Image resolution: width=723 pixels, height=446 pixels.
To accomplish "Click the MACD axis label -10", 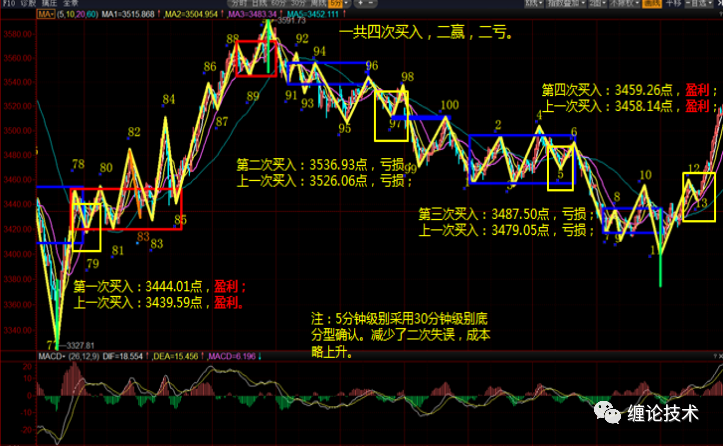I will [x=26, y=412].
